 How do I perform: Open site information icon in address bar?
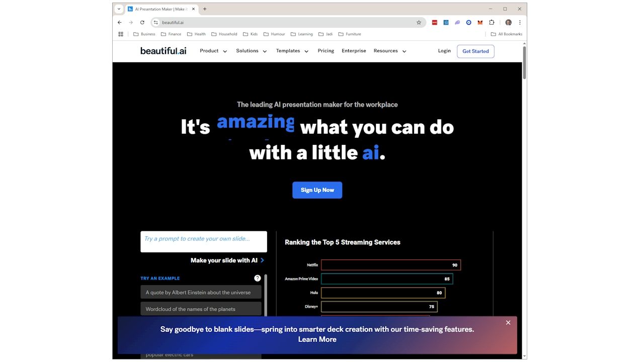pyautogui.click(x=156, y=23)
